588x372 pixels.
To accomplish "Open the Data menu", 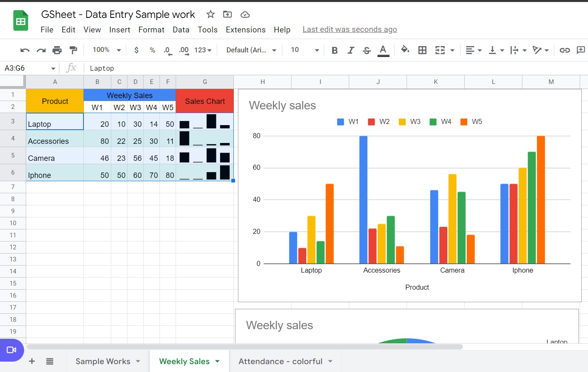I will coord(181,30).
